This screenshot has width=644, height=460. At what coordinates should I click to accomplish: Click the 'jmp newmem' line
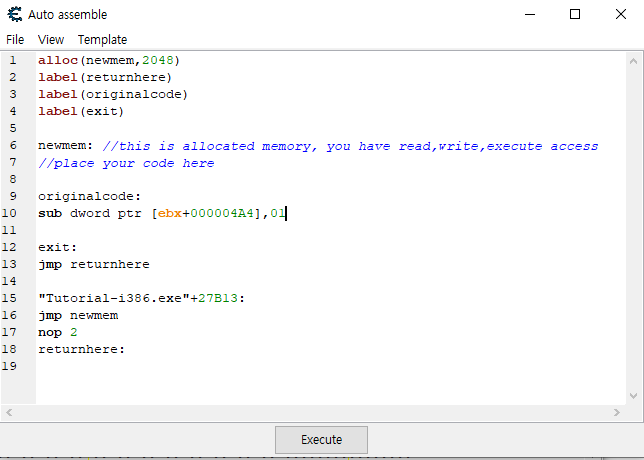point(78,315)
